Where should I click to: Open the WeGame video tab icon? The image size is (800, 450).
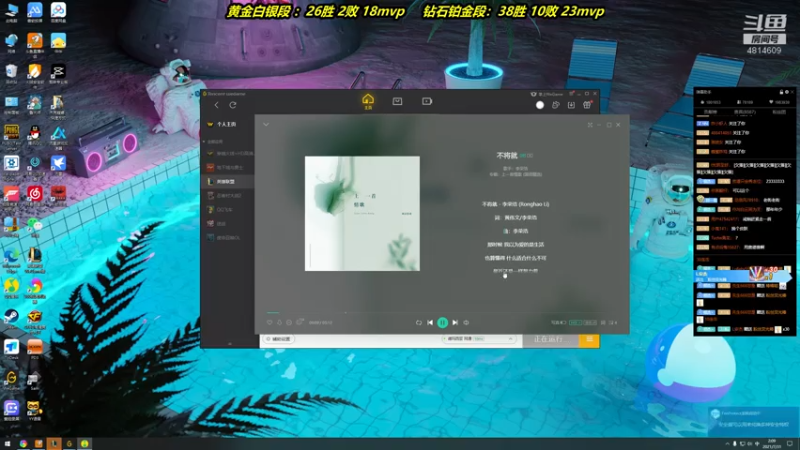(x=427, y=102)
